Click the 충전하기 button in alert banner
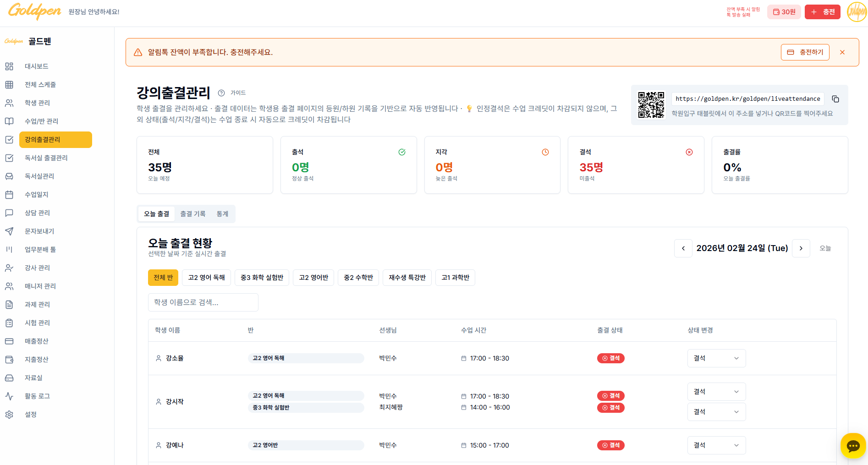 click(x=805, y=52)
